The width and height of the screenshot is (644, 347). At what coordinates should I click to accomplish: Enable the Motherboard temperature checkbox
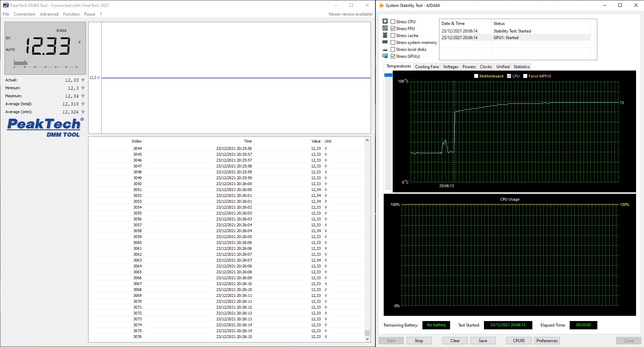point(476,76)
